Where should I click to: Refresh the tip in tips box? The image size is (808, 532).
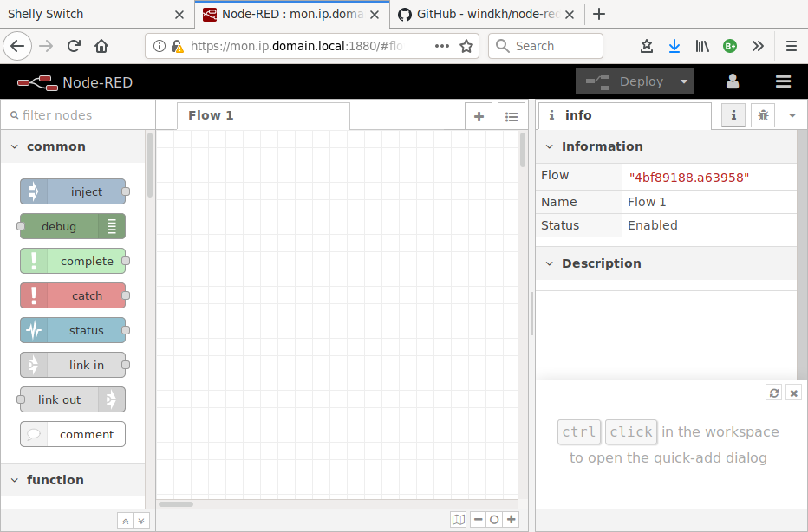click(x=774, y=393)
